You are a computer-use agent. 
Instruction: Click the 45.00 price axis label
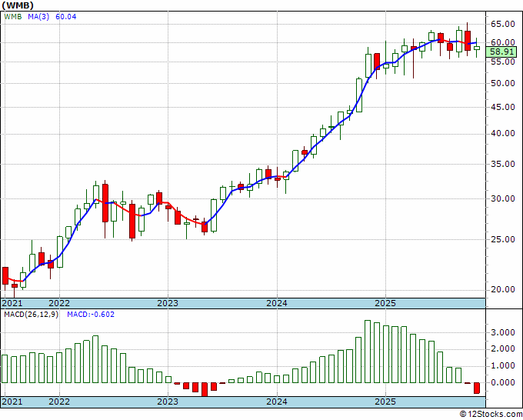tap(503, 107)
